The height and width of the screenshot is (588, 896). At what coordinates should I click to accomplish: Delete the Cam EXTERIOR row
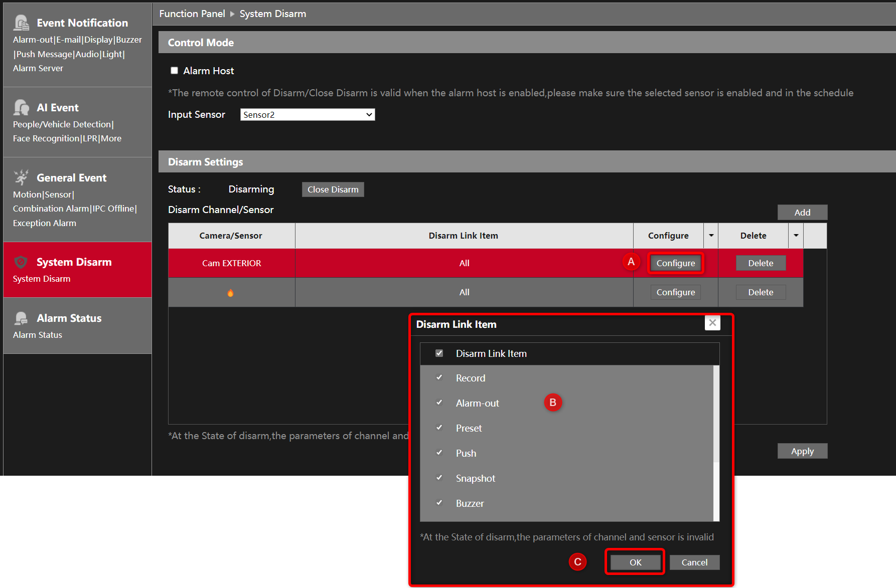761,263
